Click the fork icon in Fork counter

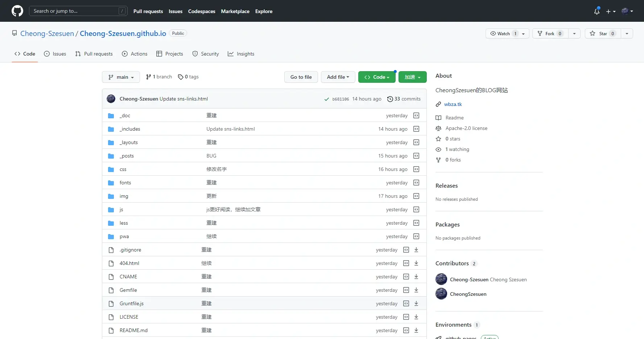coord(540,33)
